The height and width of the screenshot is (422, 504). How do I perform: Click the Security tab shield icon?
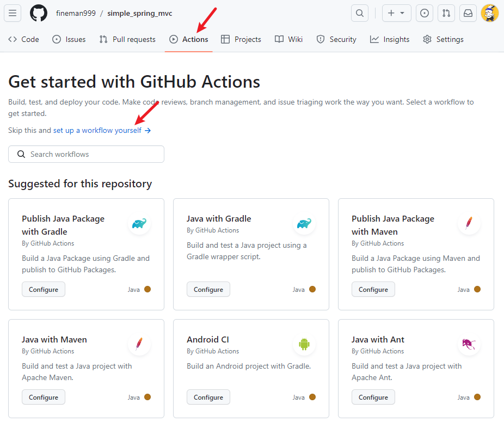[321, 39]
